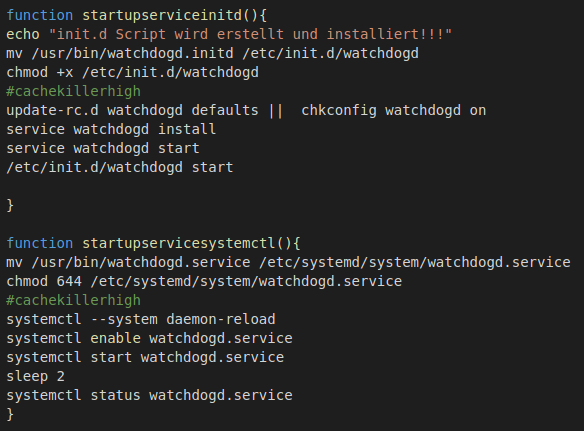Image resolution: width=584 pixels, height=431 pixels.
Task: Click the systemctl enable watchdogd.service line
Action: point(149,338)
